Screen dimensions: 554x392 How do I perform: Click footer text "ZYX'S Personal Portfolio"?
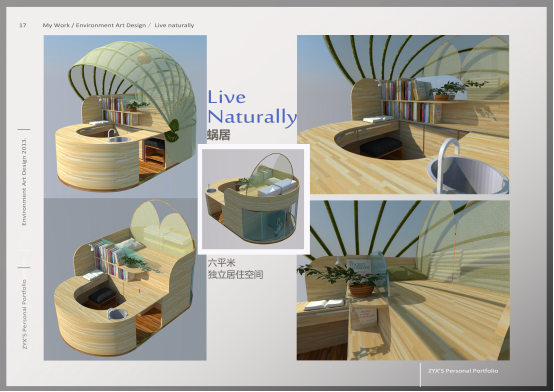coord(463,371)
